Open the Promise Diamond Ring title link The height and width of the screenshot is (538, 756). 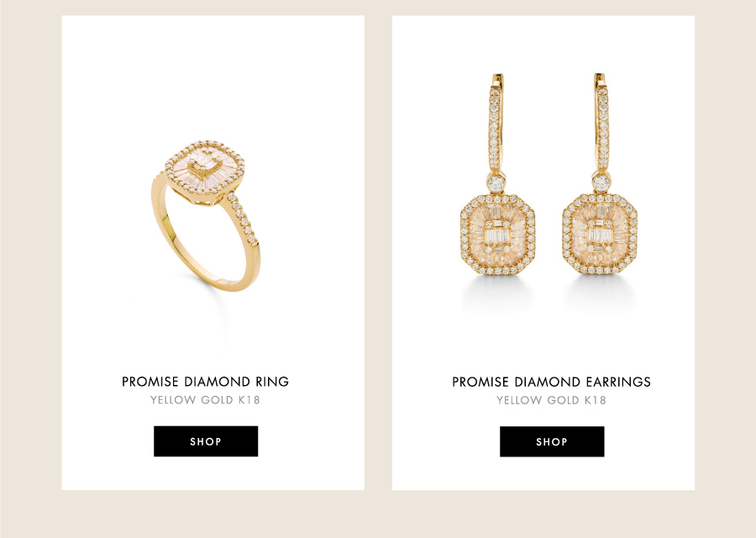tap(206, 382)
